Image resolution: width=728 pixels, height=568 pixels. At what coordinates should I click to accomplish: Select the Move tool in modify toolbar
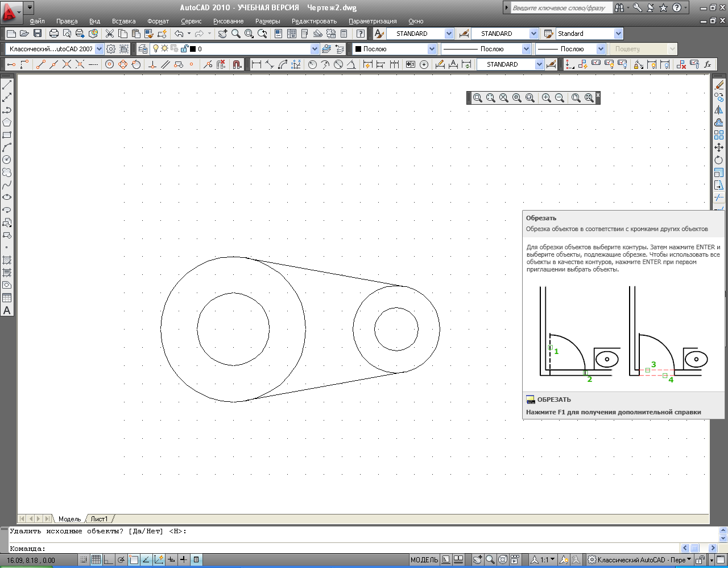tap(719, 147)
